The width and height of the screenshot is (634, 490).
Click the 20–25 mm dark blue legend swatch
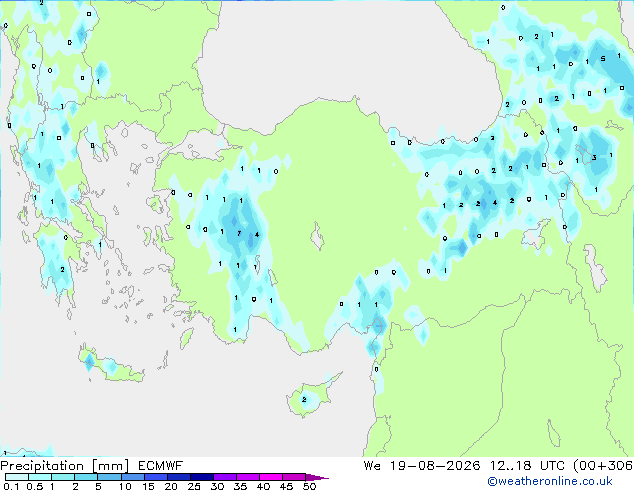178,477
